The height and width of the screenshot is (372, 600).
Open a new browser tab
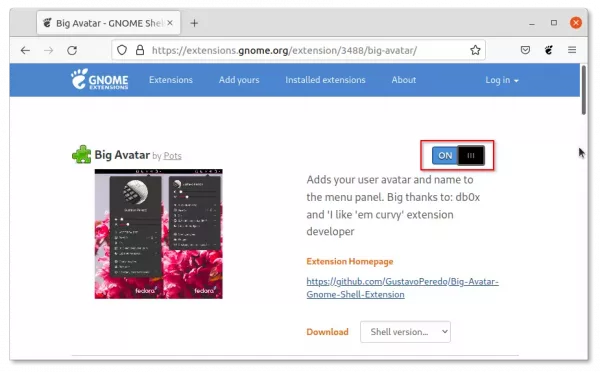point(194,23)
